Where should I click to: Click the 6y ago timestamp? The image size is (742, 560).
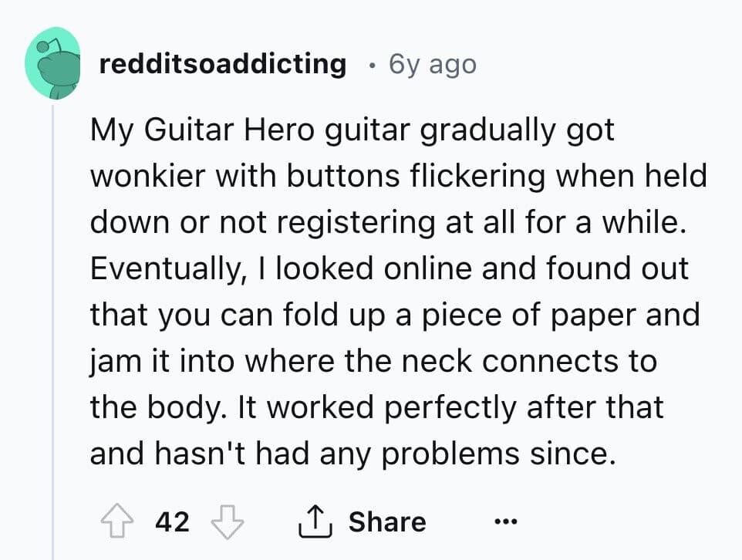click(433, 65)
